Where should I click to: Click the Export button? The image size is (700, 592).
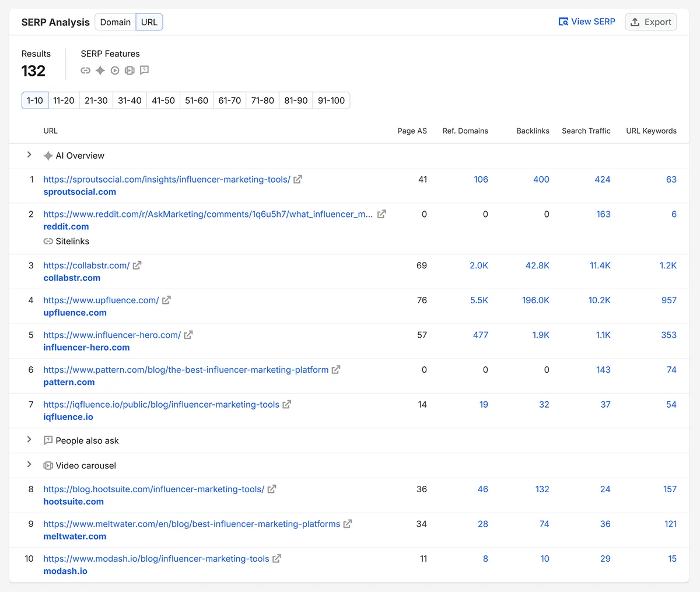click(651, 22)
